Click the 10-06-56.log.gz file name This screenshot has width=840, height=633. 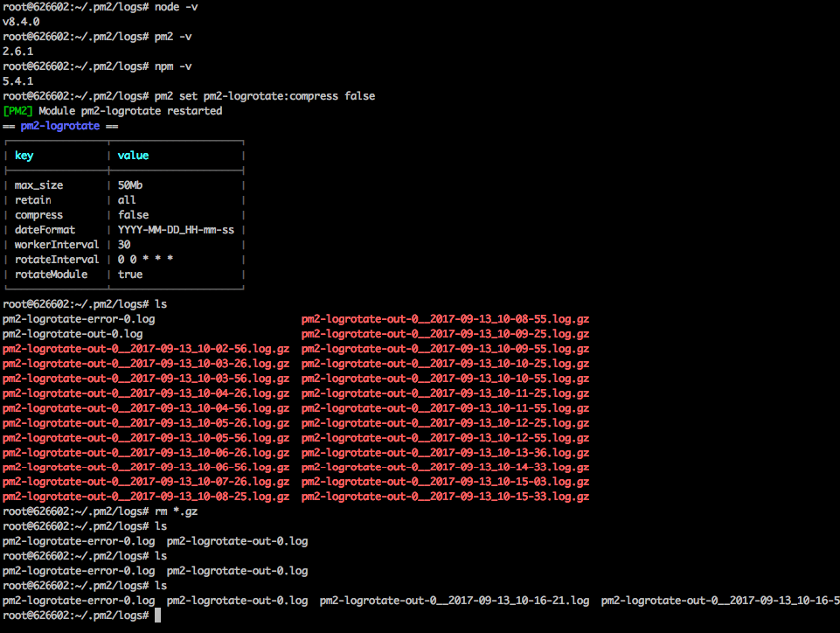(x=146, y=468)
